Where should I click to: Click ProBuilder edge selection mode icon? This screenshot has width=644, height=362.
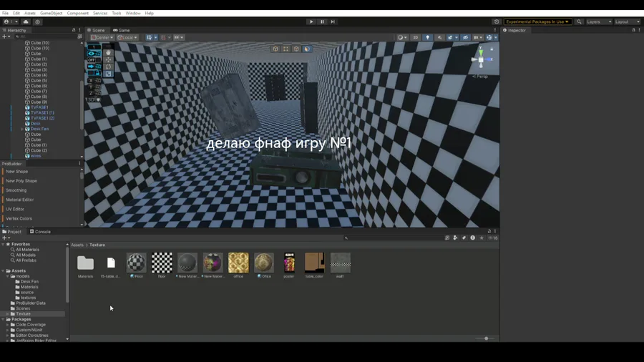296,49
